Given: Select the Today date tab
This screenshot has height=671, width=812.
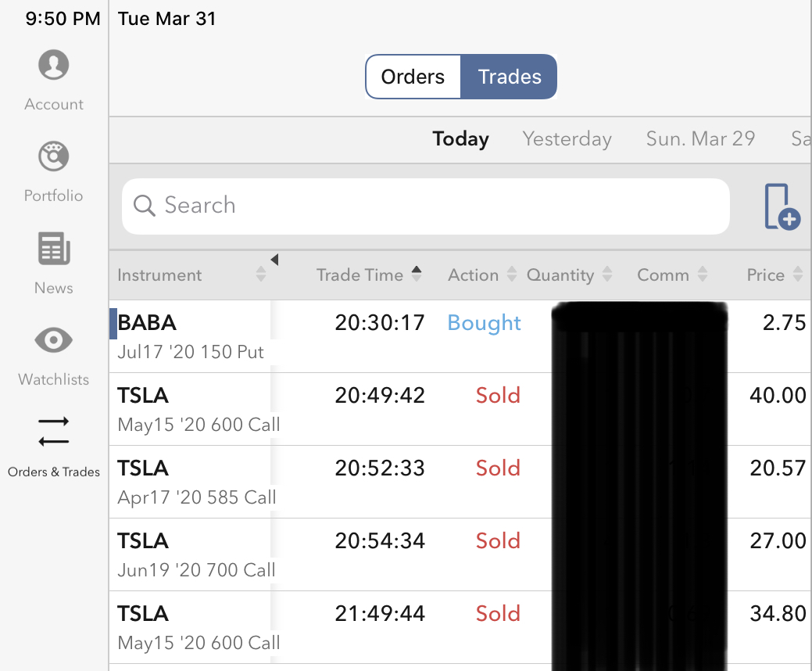Looking at the screenshot, I should click(460, 139).
